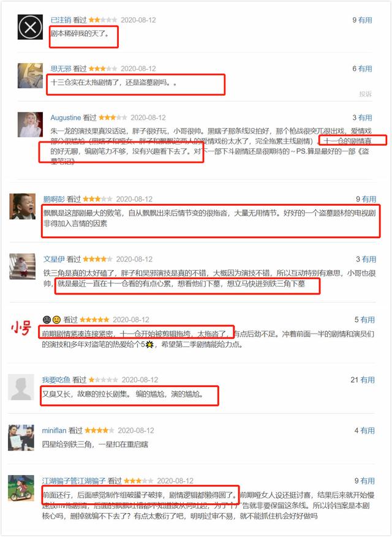Screen dimensions: 392x537
Task: Open miniflan's user page link
Action: pos(54,430)
